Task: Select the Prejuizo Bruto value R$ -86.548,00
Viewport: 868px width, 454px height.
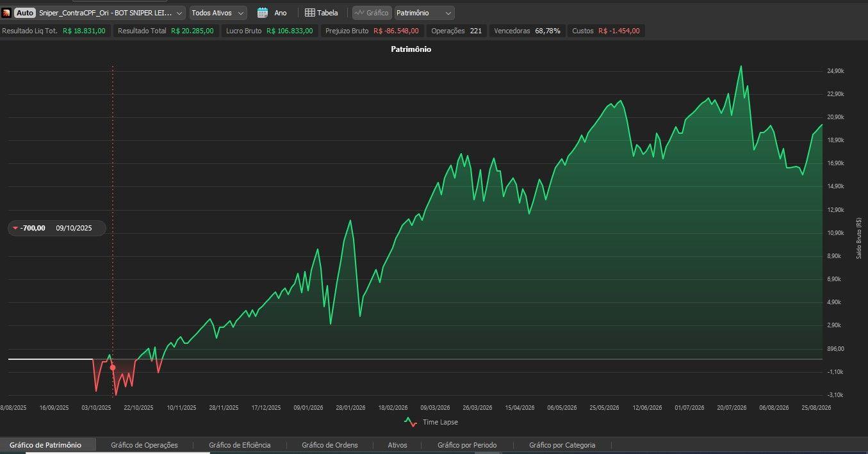Action: [x=396, y=31]
